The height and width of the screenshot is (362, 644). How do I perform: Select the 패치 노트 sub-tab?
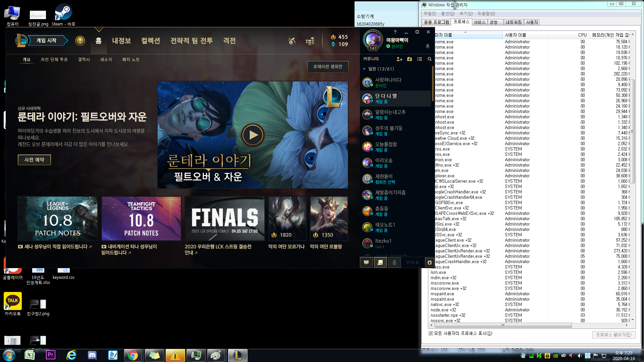pyautogui.click(x=131, y=60)
